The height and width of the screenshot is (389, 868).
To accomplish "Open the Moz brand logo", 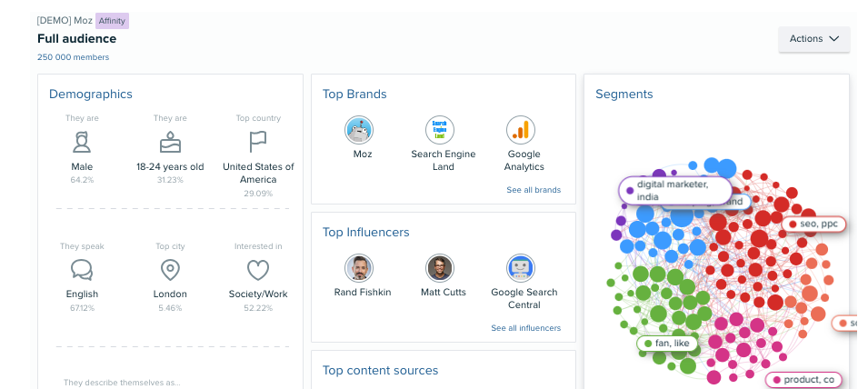I will 359,130.
